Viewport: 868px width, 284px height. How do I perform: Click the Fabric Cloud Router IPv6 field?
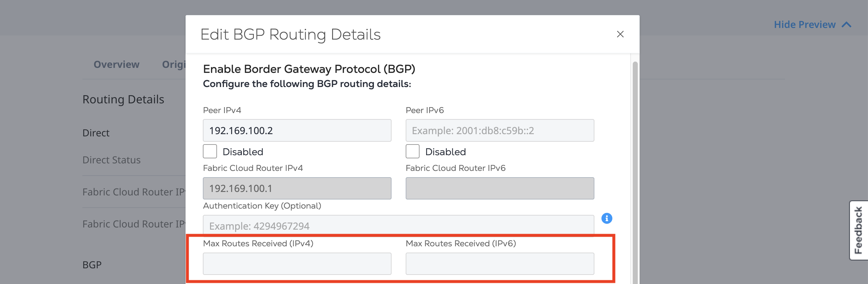[x=500, y=188]
